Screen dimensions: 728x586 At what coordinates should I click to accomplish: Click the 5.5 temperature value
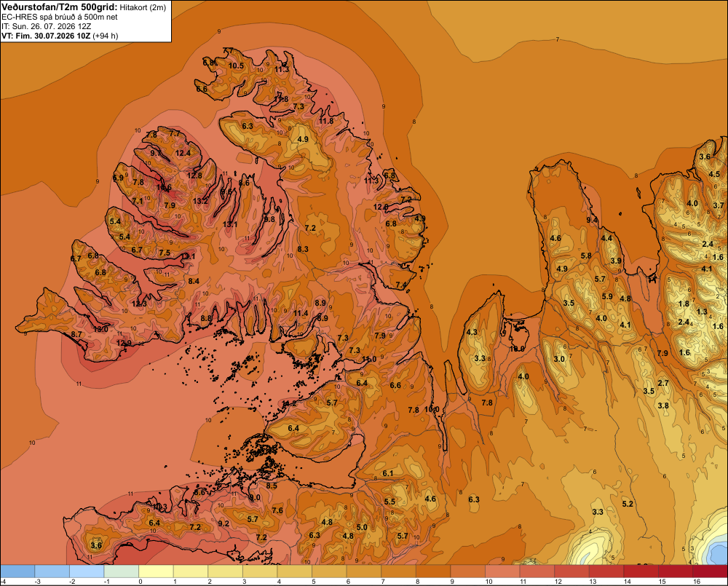click(389, 502)
